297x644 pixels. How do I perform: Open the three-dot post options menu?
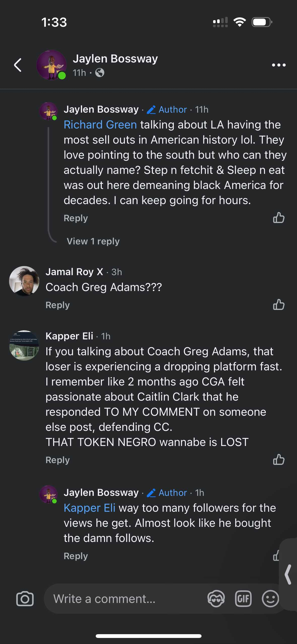279,65
